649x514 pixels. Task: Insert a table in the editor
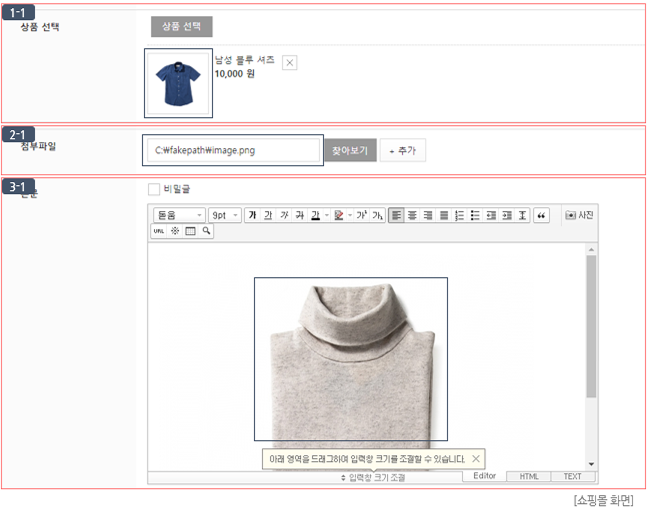tap(191, 231)
